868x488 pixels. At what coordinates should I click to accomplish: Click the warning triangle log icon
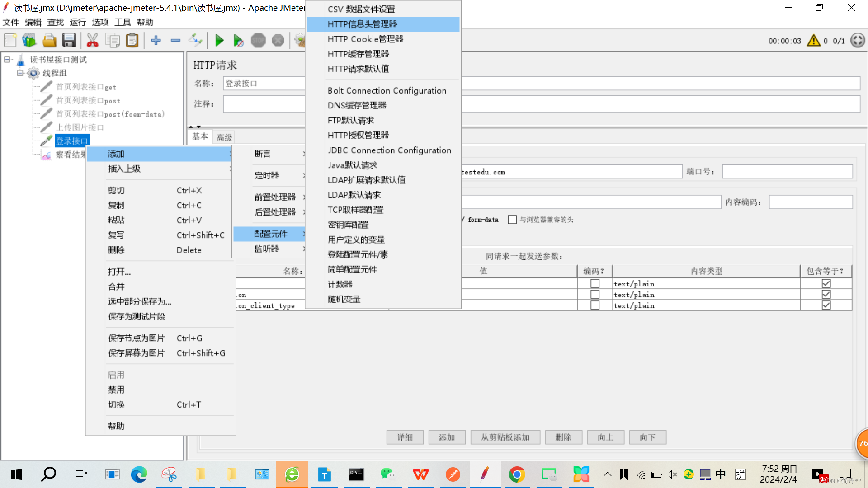814,41
